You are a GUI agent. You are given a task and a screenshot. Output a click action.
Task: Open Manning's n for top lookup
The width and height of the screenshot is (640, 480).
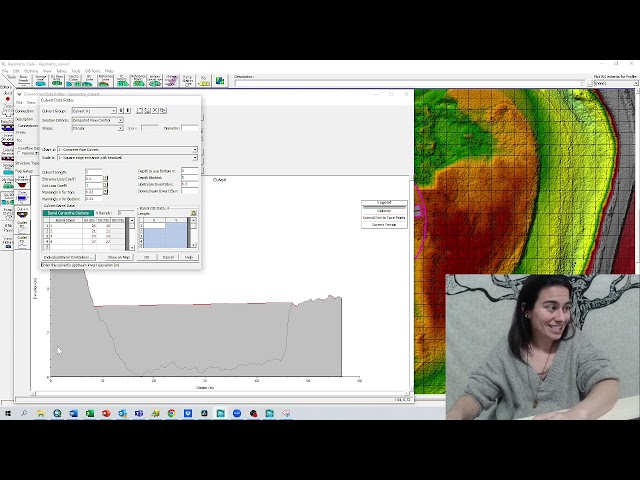click(x=105, y=191)
